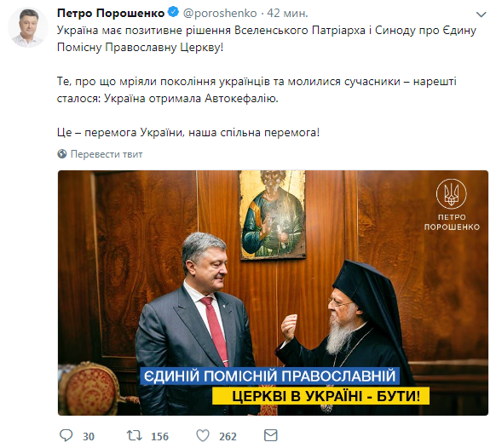Screen dimensions: 496x448
Task: Open the Петро Порошенко profile avatar
Action: click(28, 27)
